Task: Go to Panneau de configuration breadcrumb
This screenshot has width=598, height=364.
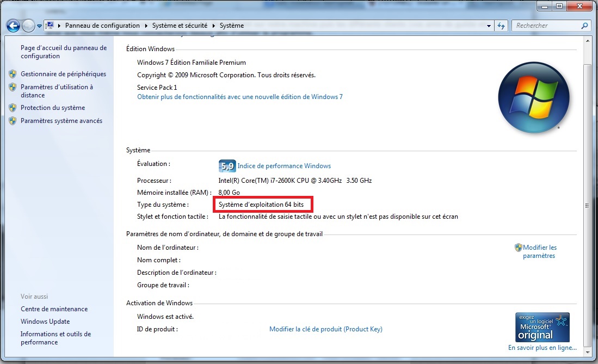Action: coord(102,26)
